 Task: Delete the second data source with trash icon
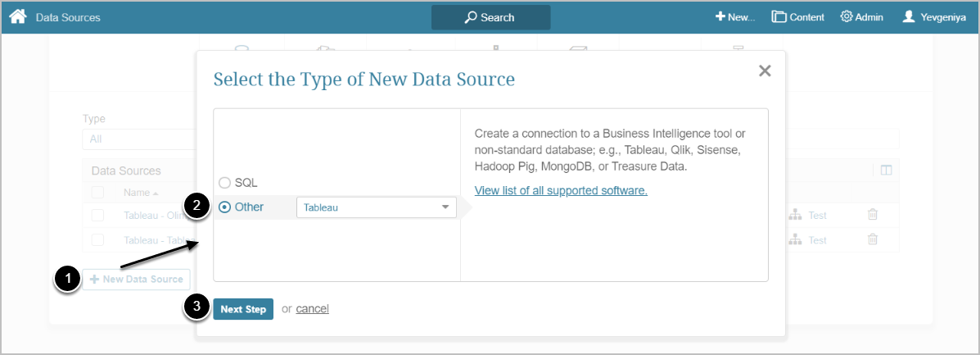click(x=873, y=239)
